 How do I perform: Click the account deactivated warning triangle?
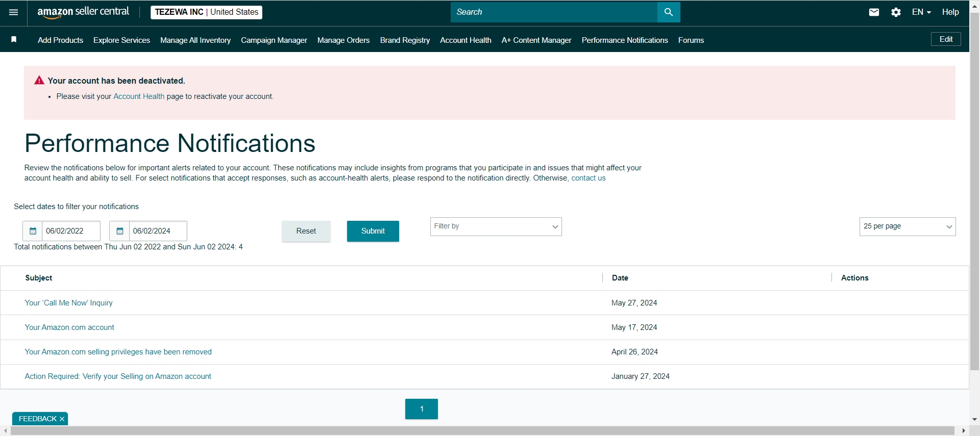click(x=39, y=80)
